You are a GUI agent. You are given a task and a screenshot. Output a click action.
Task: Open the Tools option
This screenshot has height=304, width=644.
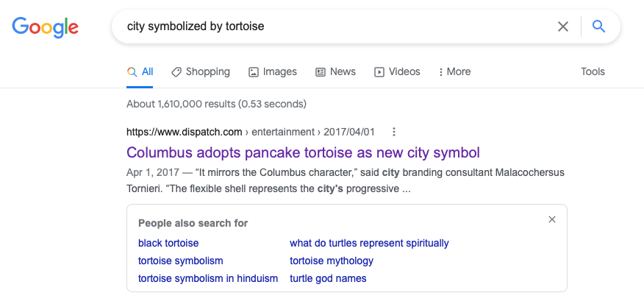click(x=593, y=71)
